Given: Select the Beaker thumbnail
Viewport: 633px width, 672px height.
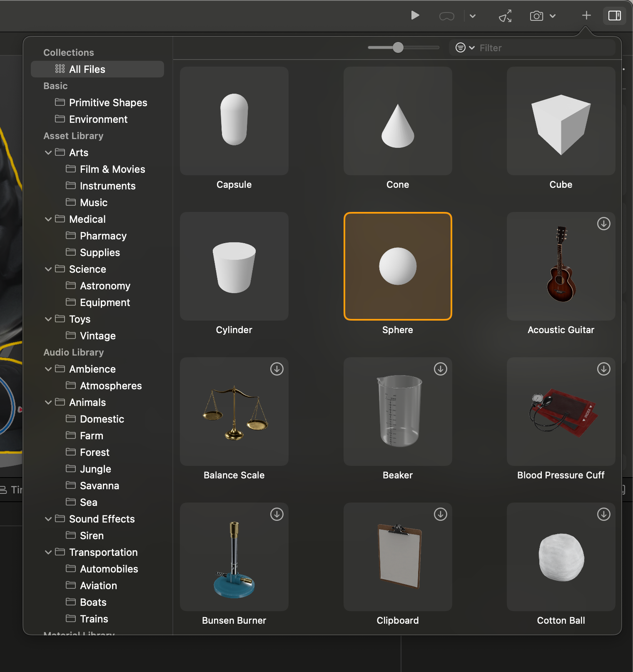Looking at the screenshot, I should (x=398, y=411).
